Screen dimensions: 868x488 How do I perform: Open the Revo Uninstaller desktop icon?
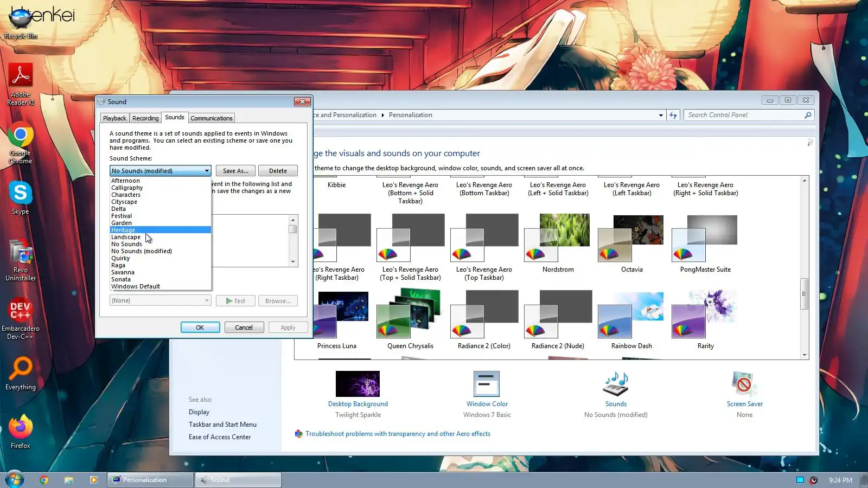tap(21, 260)
